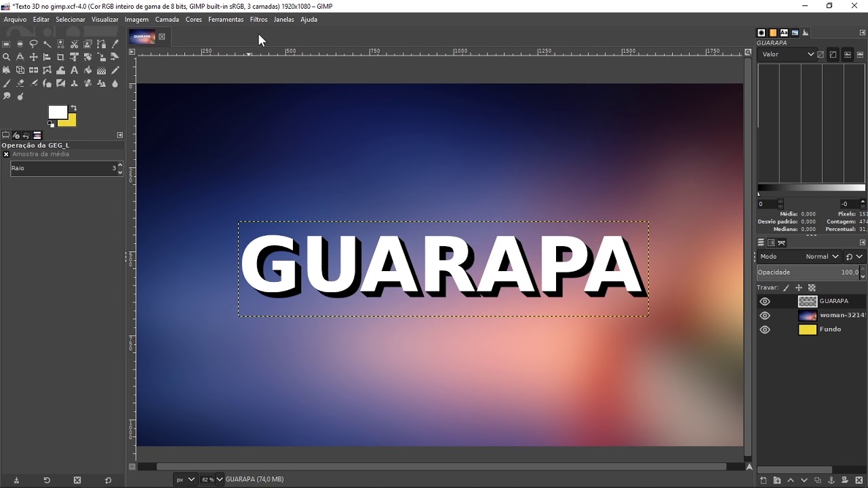Image resolution: width=868 pixels, height=488 pixels.
Task: Select the Warp Transform tool
Action: coord(60,70)
